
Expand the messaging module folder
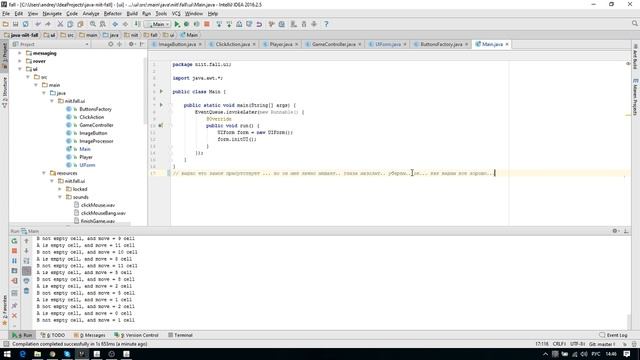tap(20, 53)
